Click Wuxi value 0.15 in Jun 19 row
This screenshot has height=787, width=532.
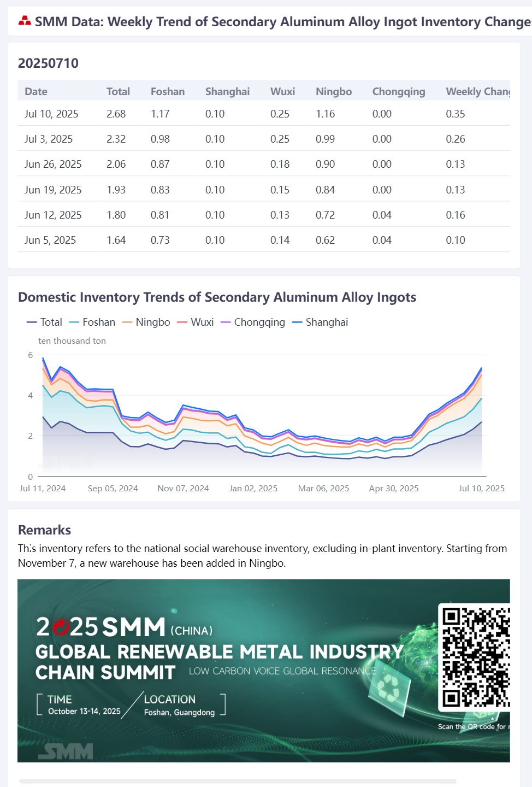[x=280, y=190]
